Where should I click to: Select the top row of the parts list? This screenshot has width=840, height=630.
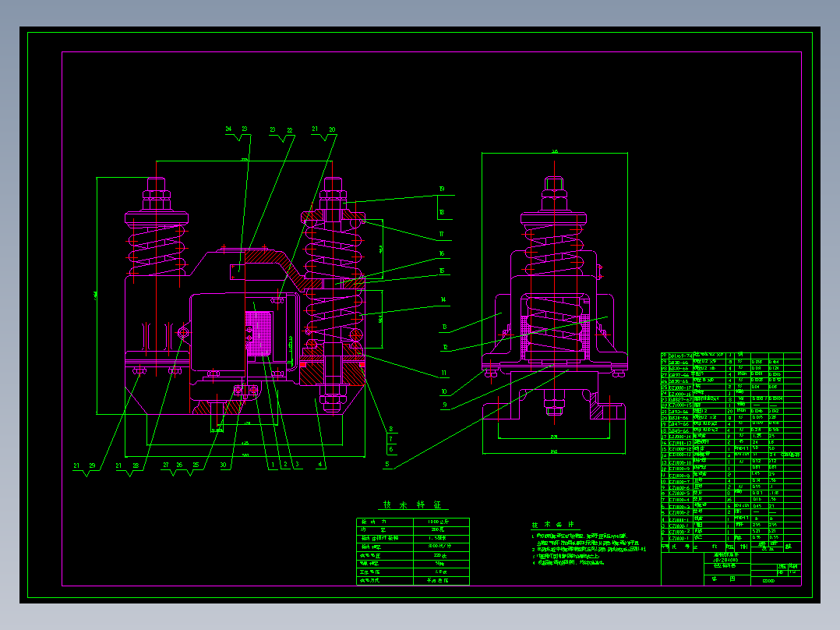(x=731, y=355)
